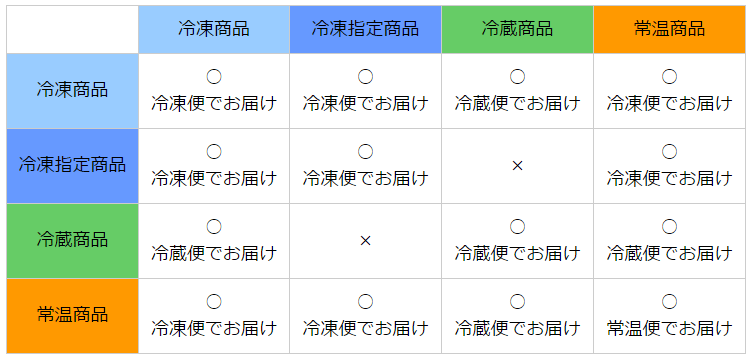Click 冷凍便でお届け text in 冷凍商品 row, 冷凍指定商品 column

tap(365, 104)
